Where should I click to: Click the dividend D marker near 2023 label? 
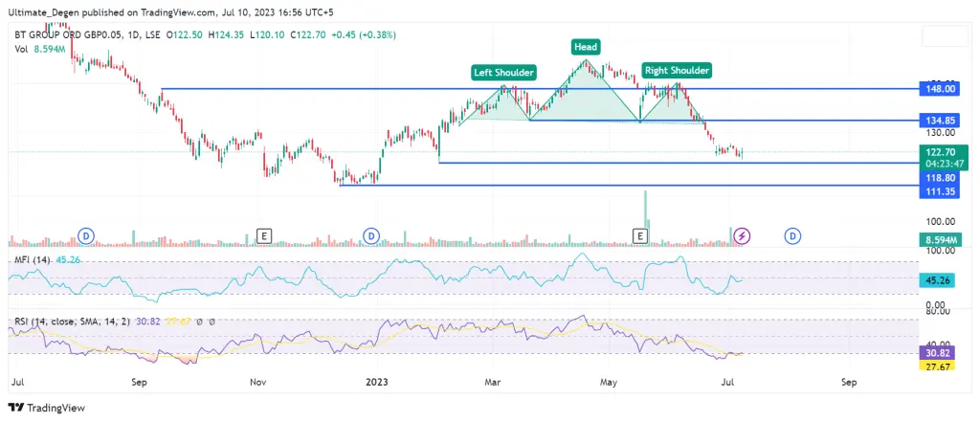[371, 235]
